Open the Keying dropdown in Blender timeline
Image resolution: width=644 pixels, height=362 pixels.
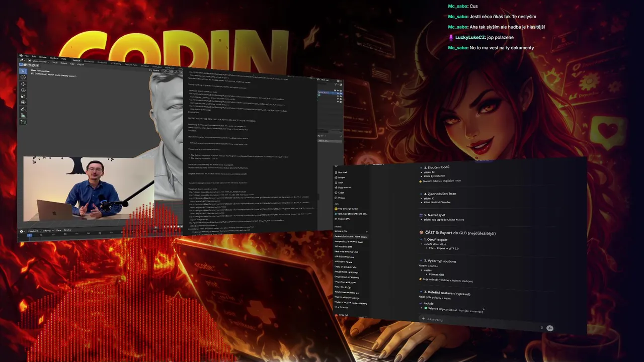coord(48,231)
